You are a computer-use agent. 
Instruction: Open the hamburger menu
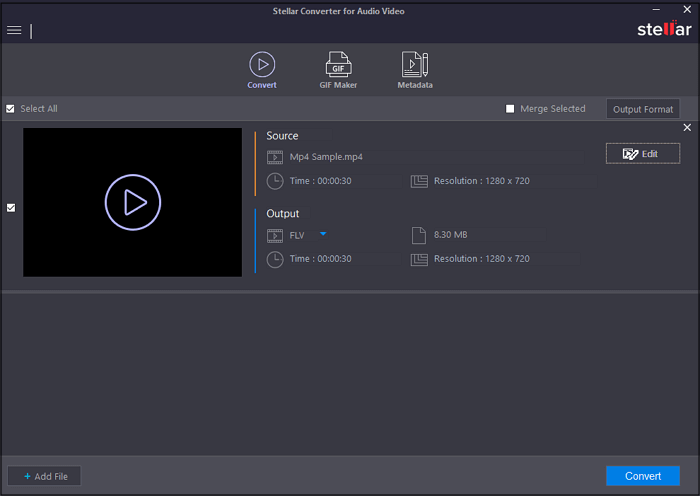click(14, 31)
